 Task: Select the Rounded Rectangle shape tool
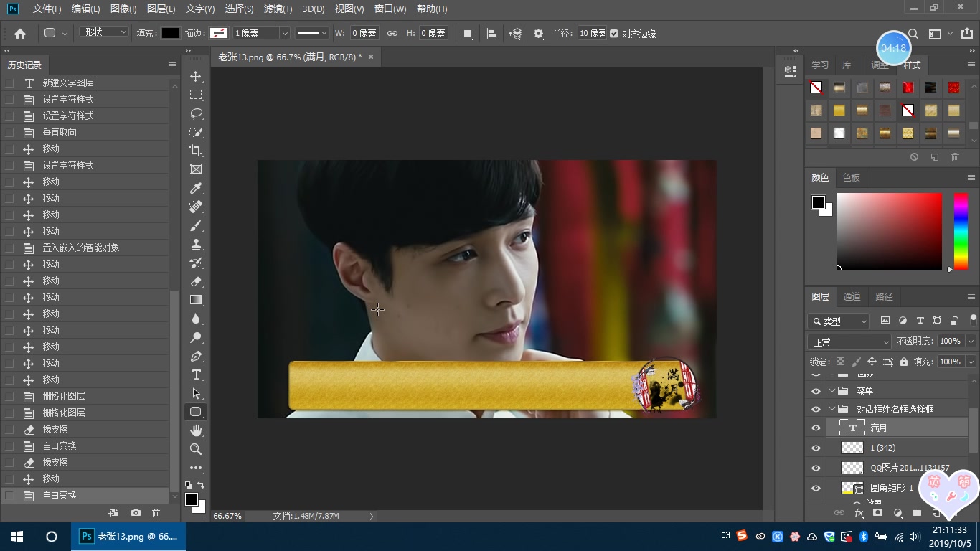tap(196, 412)
